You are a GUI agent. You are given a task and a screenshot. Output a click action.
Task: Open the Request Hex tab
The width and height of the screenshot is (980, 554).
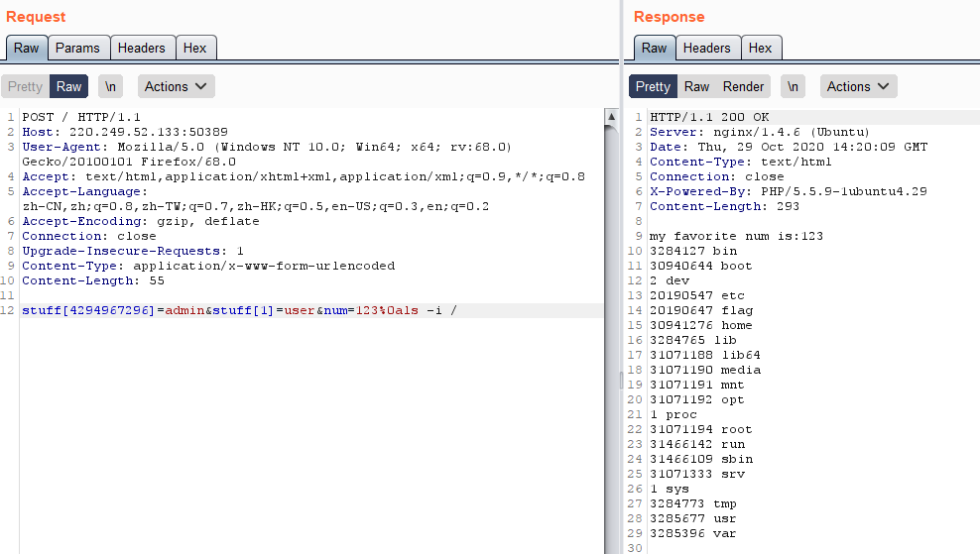point(195,49)
